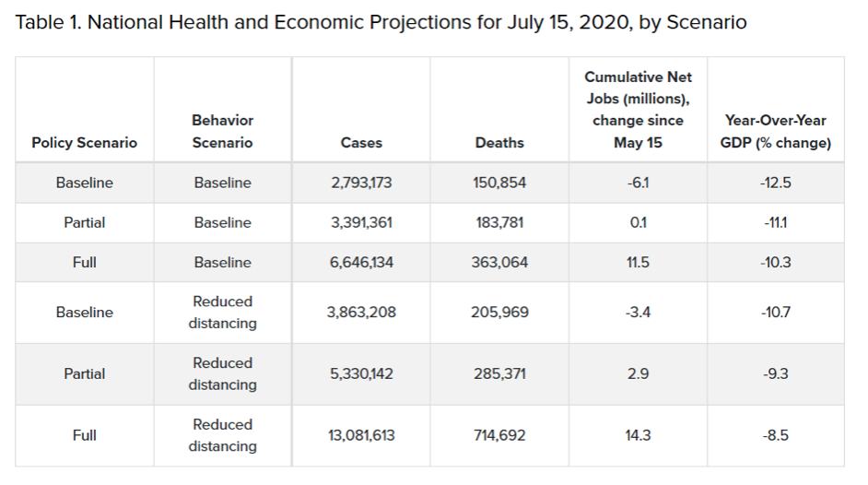Select the deaths value 150,854
This screenshot has height=485, width=868.
[499, 183]
